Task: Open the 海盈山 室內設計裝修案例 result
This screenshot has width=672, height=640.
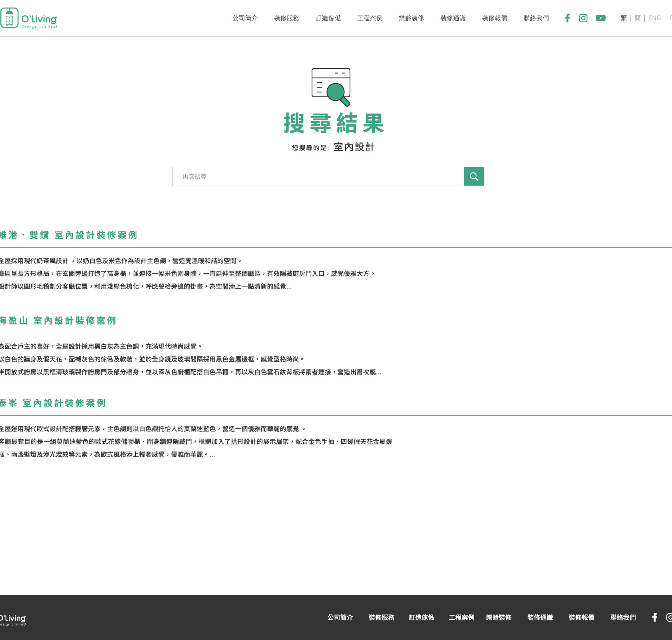Action: (x=58, y=321)
